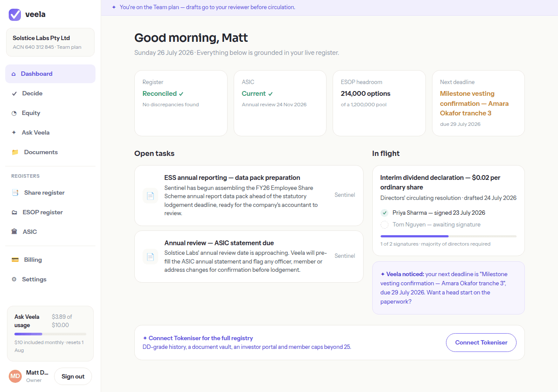Open the Equity page
This screenshot has height=392, width=558.
[x=50, y=113]
